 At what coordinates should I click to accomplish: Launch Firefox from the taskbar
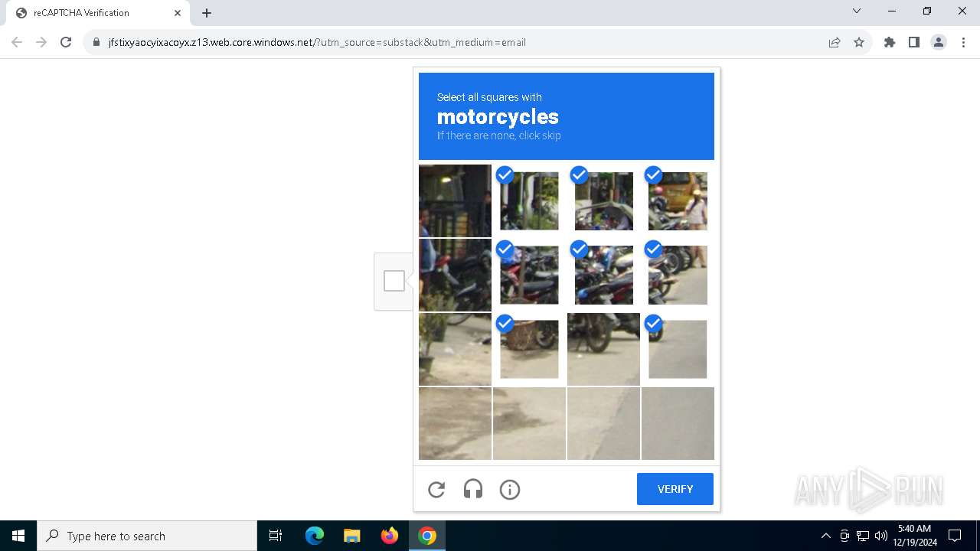click(390, 536)
